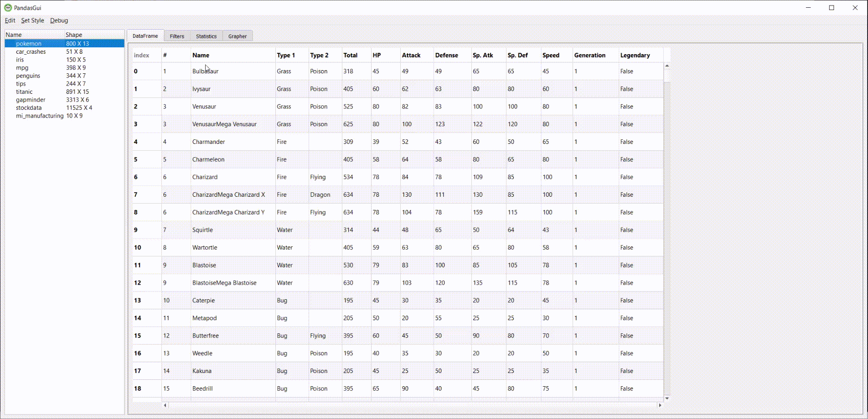
Task: Click the horizontal scroll right arrow
Action: (660, 405)
